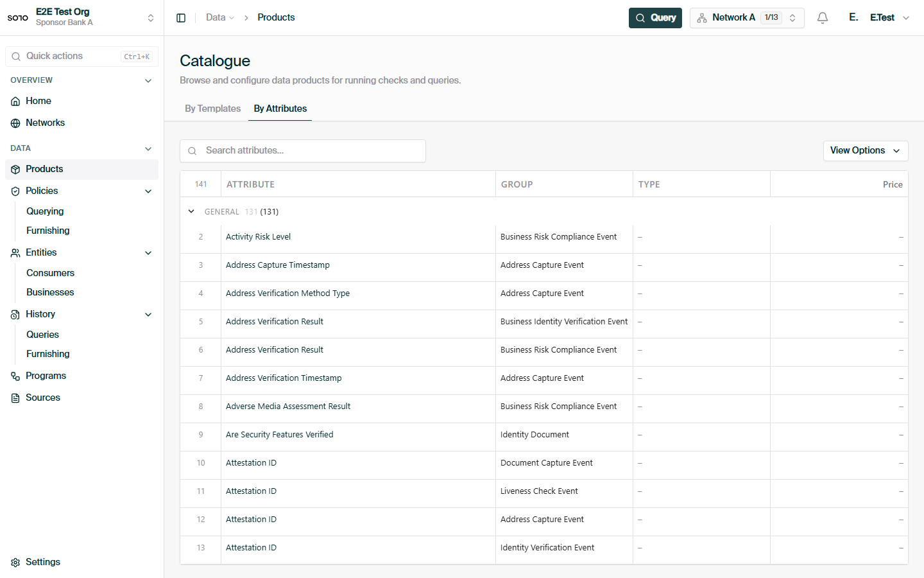Click the SOTO logo icon
The image size is (924, 578).
(18, 17)
